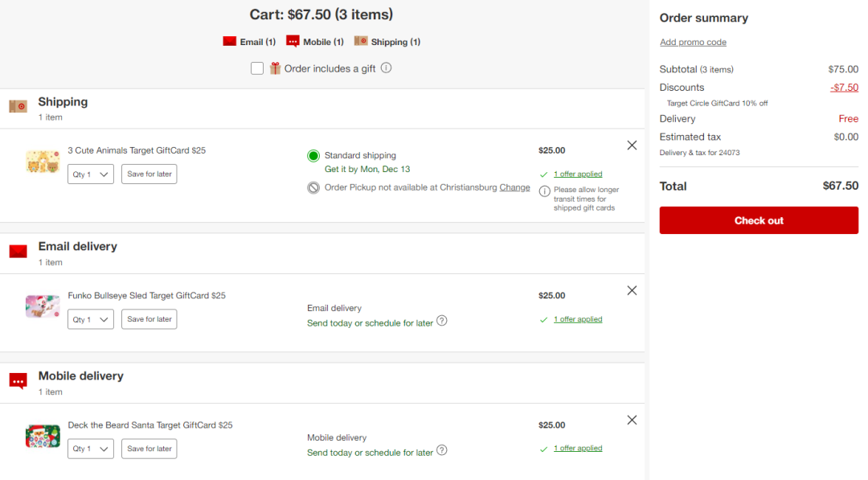The width and height of the screenshot is (868, 480).
Task: Open Funko Bullseye Sled Target GiftCard title
Action: [x=147, y=296]
